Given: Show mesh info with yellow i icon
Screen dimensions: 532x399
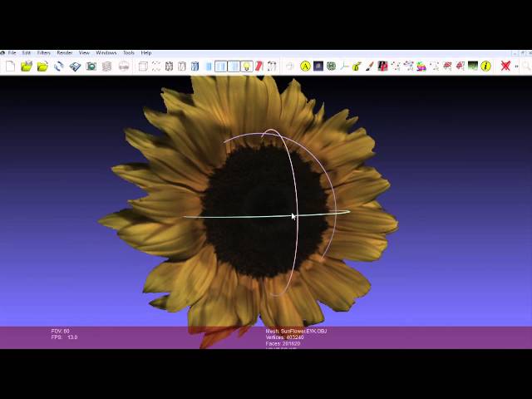Looking at the screenshot, I should coord(485,66).
